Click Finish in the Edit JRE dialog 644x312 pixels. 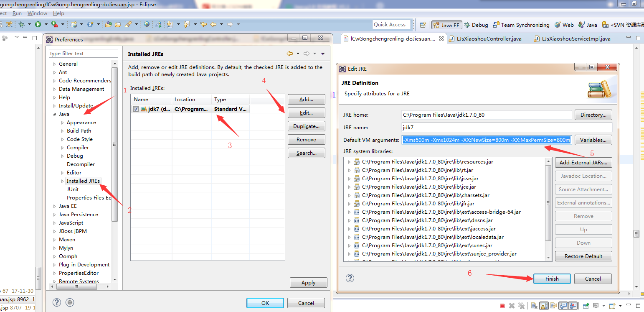[552, 279]
